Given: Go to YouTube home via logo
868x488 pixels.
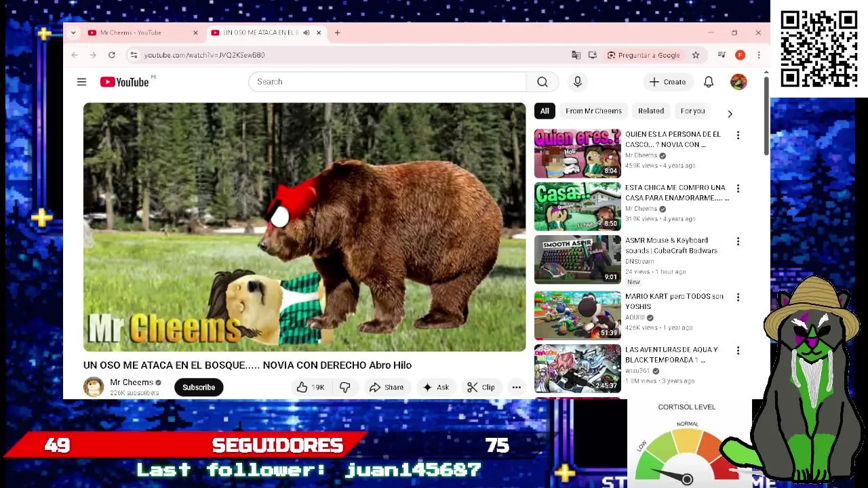Looking at the screenshot, I should 125,82.
